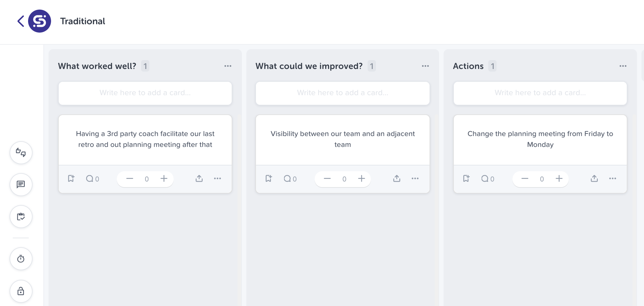Screen dimensions: 644x306
Task: Open the chat panel from the sidebar
Action: 21,185
